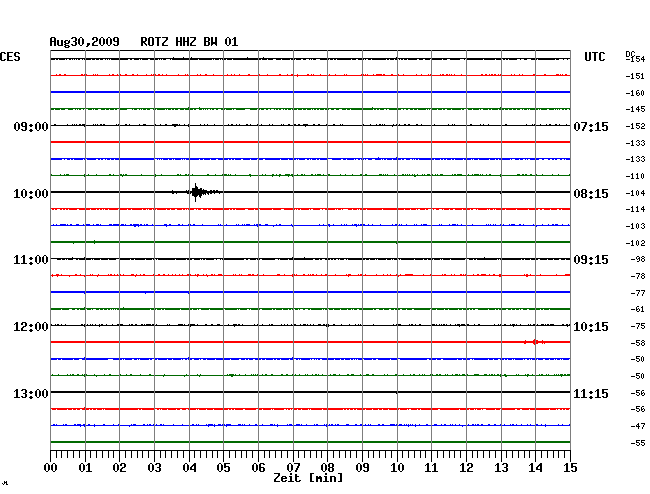The image size is (650, 494).
Task: Click the small red event near minute 14
Action: pyautogui.click(x=535, y=342)
